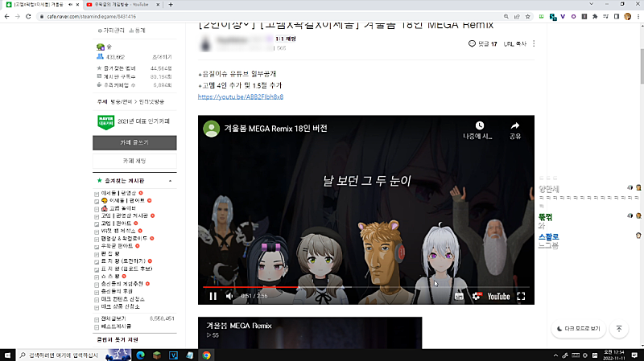Pause the YouTube video
Screen dimensions: 644x361
[213, 296]
